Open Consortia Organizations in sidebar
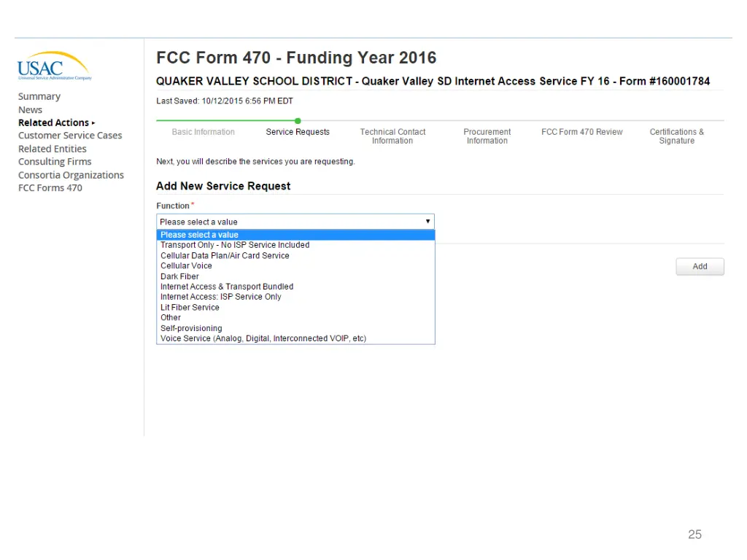This screenshot has height=560, width=747. (71, 175)
